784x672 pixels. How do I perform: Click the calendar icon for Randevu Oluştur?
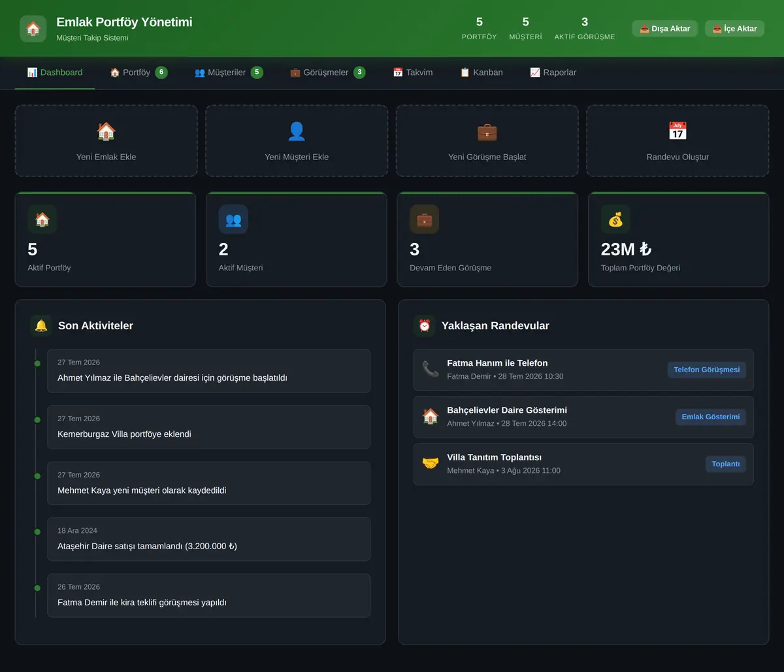point(678,131)
